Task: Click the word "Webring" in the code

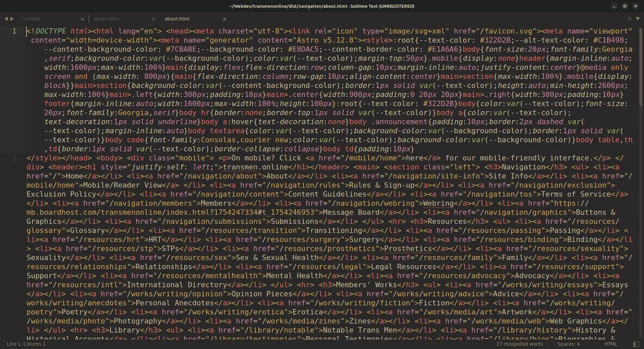Action: tap(440, 203)
